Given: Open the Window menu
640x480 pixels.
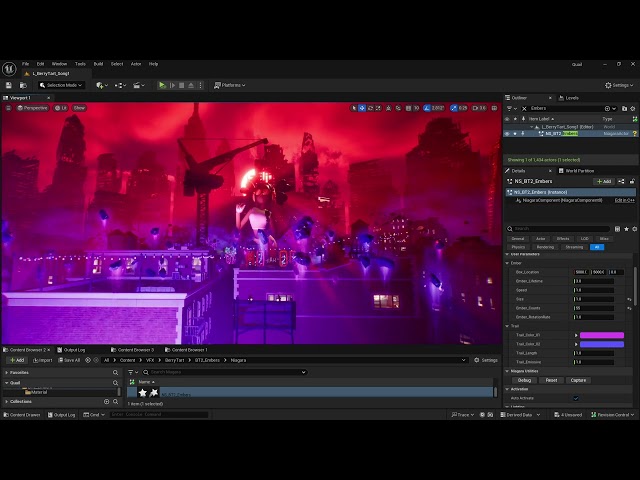Looking at the screenshot, I should click(59, 64).
